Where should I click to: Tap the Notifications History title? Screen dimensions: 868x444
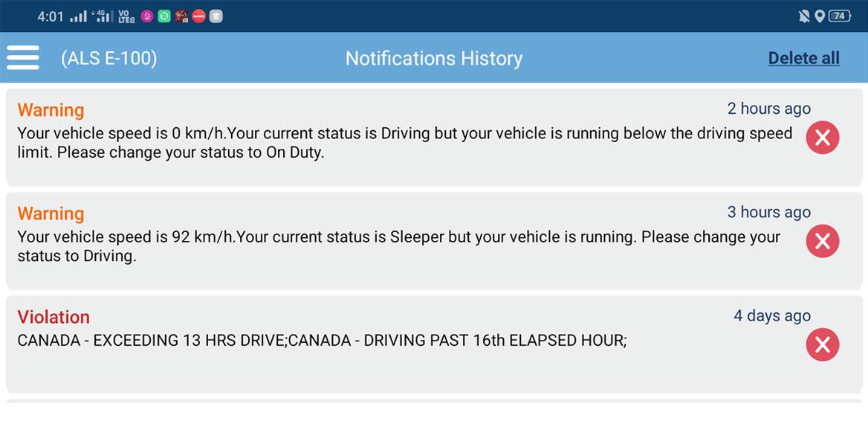pos(434,58)
